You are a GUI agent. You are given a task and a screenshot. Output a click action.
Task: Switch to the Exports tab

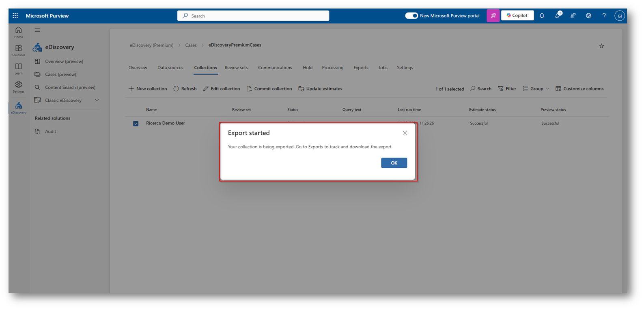[x=361, y=68]
